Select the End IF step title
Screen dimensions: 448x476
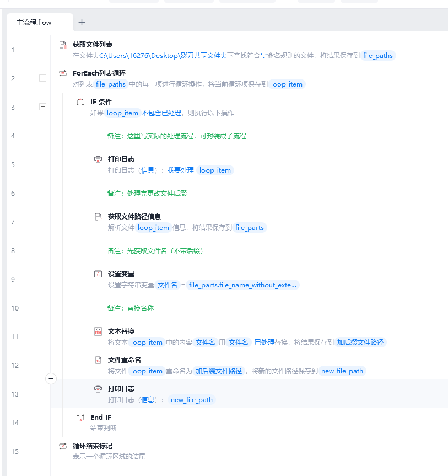[101, 418]
